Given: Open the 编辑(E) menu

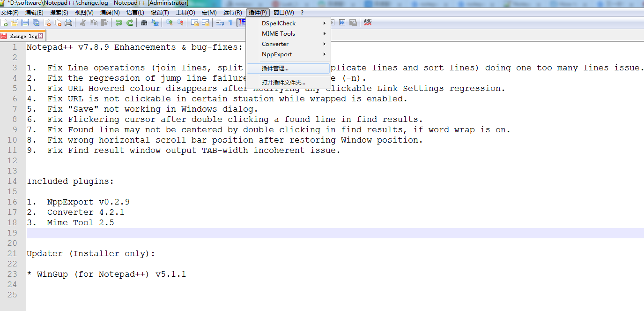Looking at the screenshot, I should pos(34,13).
